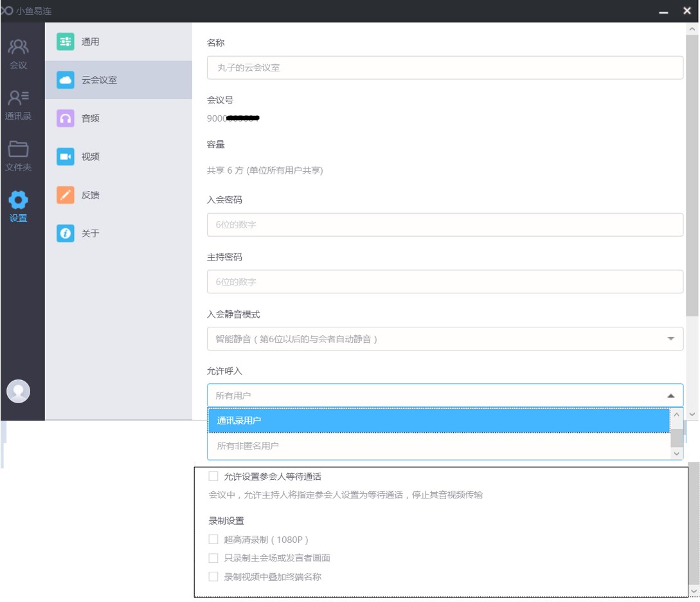Switch to the 关于 tab

click(119, 233)
